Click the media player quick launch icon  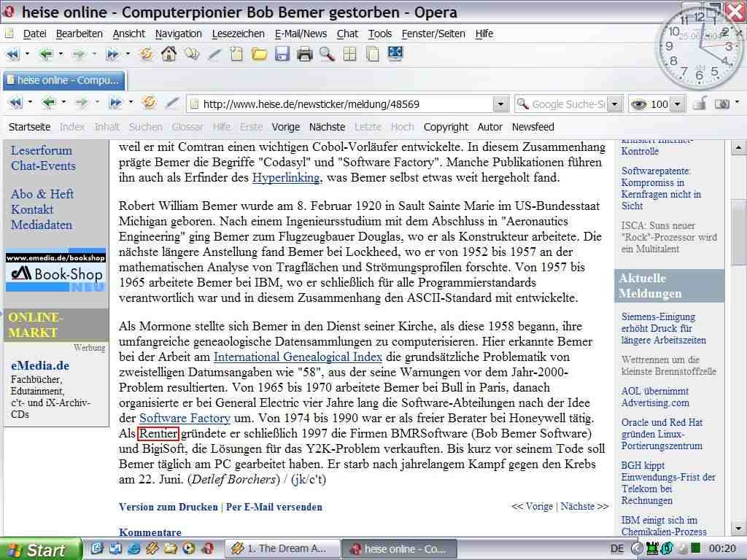click(x=190, y=548)
